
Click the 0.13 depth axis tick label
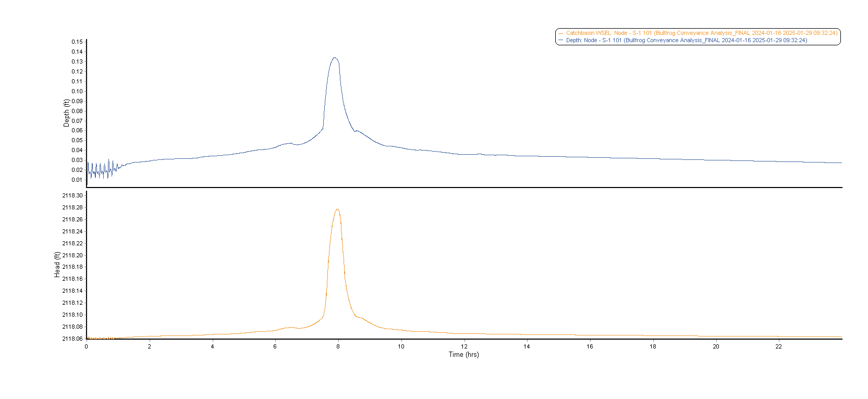coord(77,61)
